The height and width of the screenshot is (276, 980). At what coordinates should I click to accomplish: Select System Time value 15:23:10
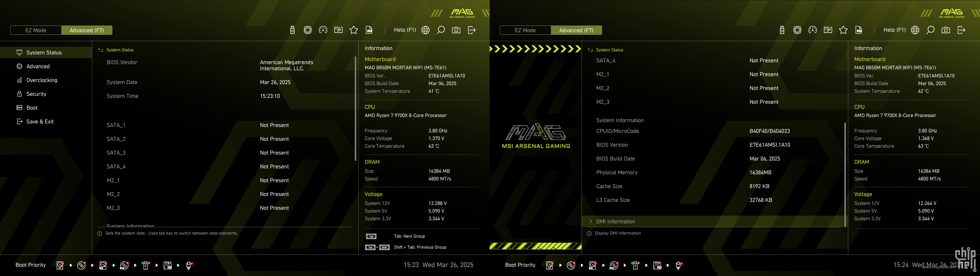coord(270,96)
